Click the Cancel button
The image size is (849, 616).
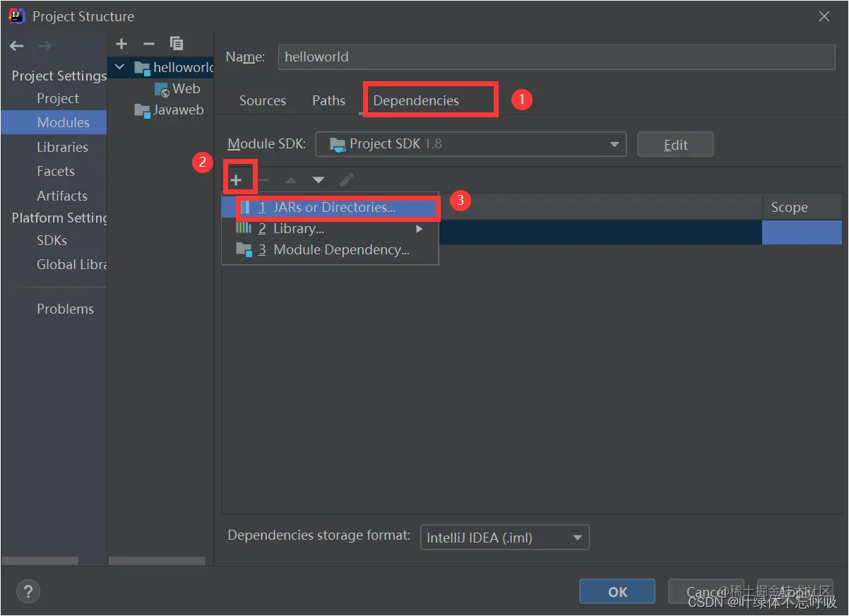click(706, 592)
